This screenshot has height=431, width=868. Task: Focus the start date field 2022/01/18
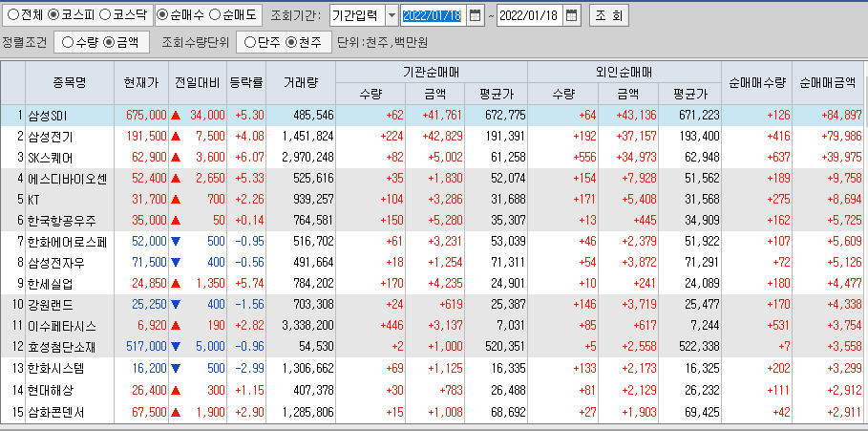point(433,15)
